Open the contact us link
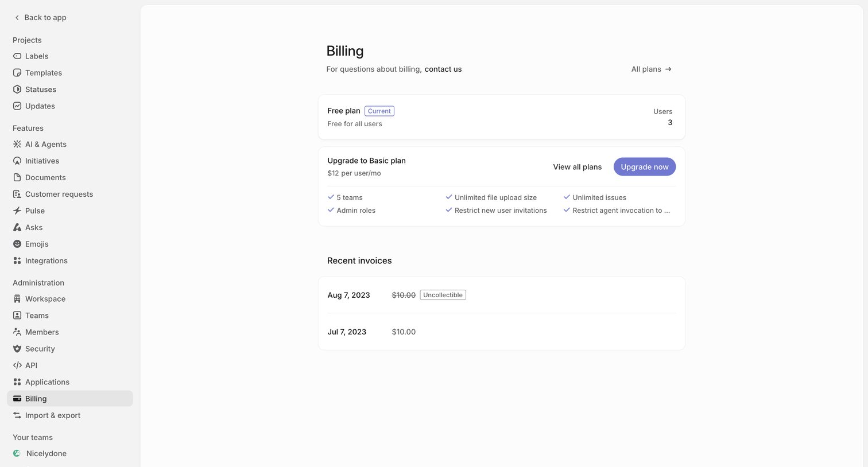This screenshot has height=467, width=868. 443,69
